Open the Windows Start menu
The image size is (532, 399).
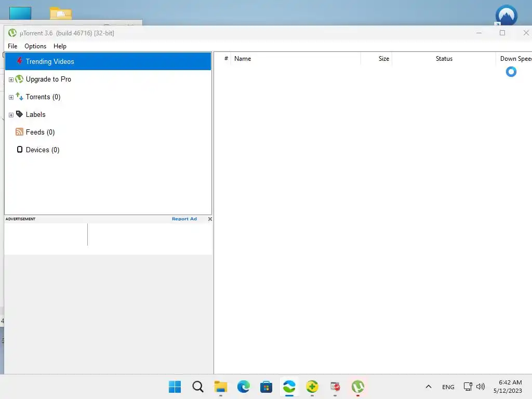175,387
